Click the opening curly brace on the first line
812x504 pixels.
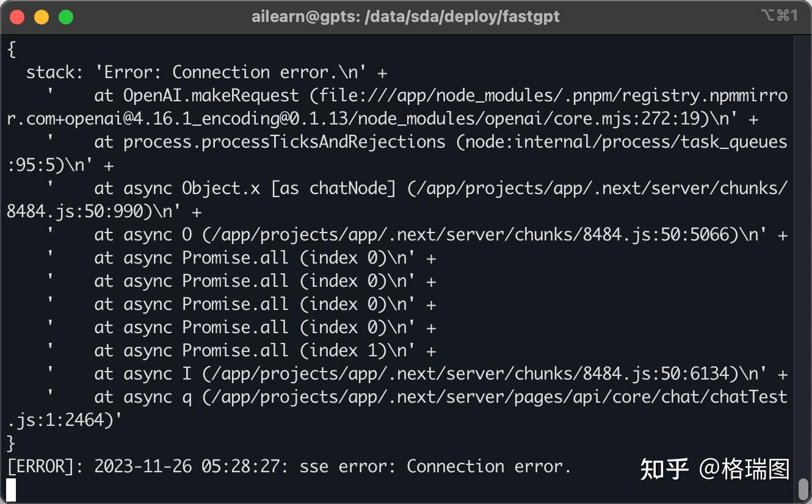tap(11, 49)
